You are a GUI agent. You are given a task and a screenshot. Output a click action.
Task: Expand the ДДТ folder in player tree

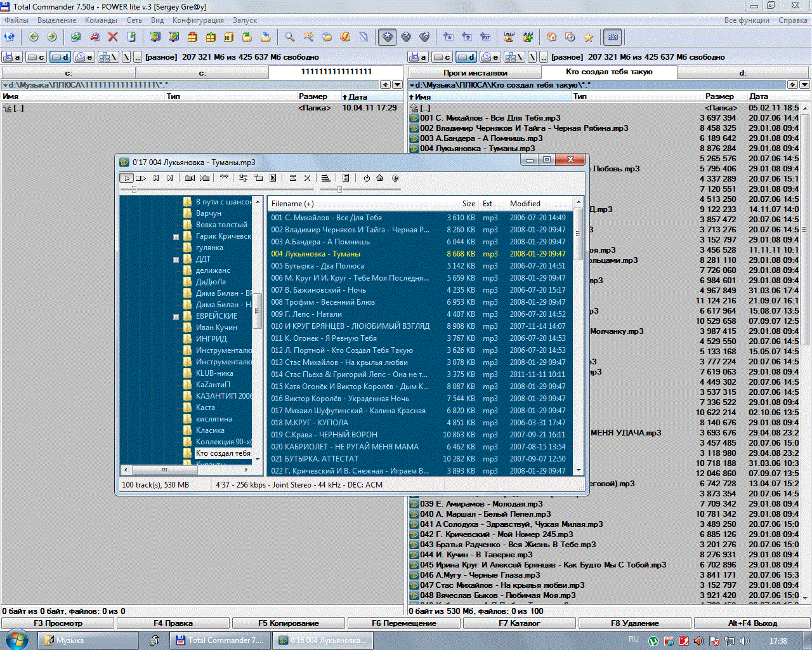[x=176, y=260]
